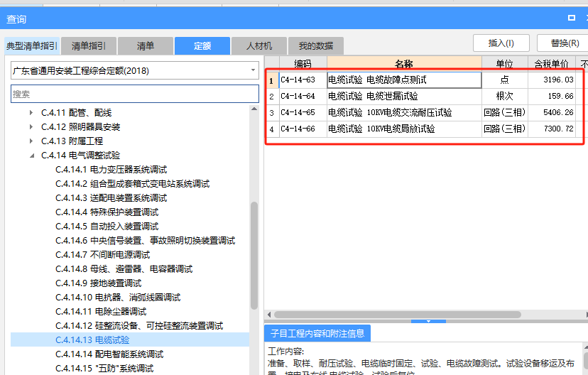Image resolution: width=588 pixels, height=375 pixels.
Task: Open the 人材机 tab
Action: pos(259,46)
